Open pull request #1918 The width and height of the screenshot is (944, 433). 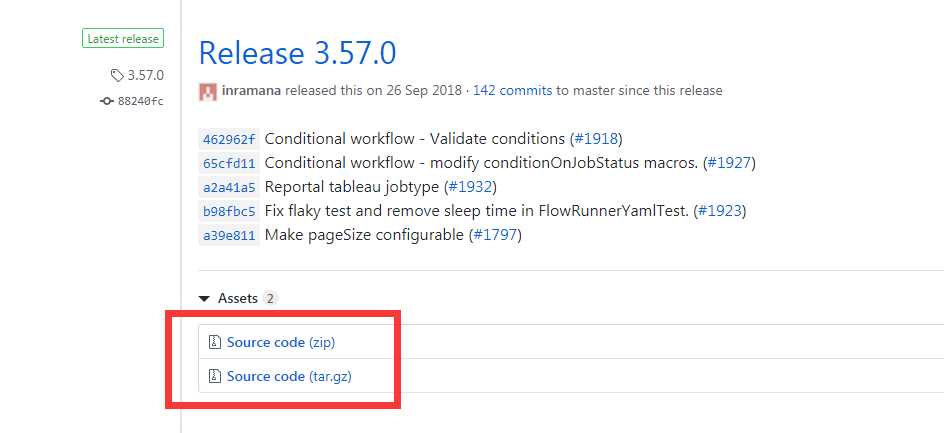click(596, 139)
